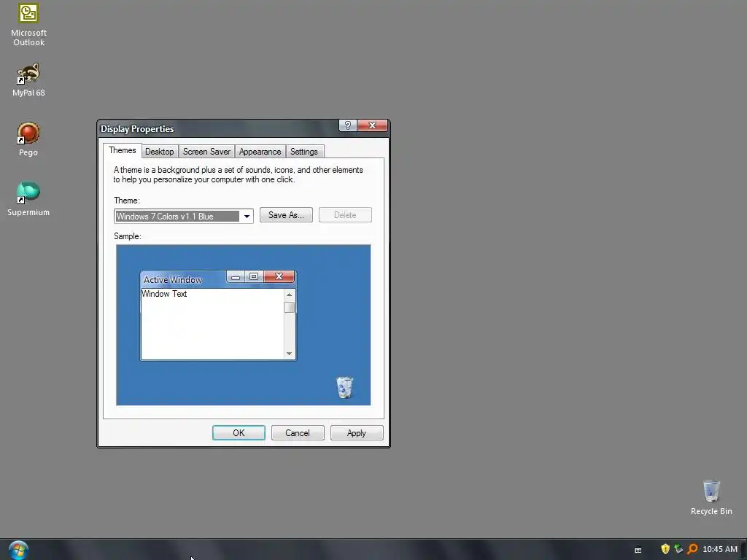
Task: Click the 'Theme:' label
Action: point(127,201)
